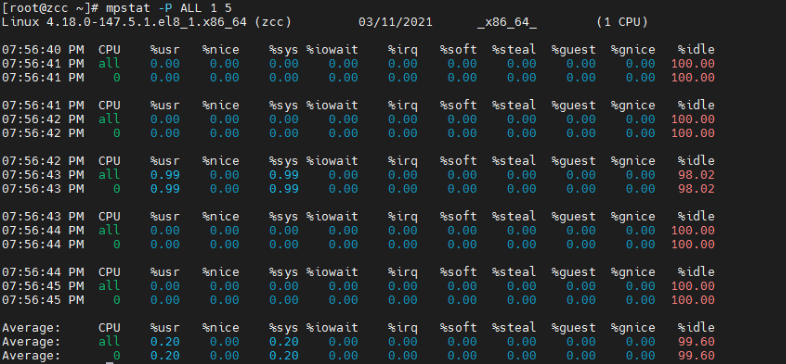The width and height of the screenshot is (786, 364).
Task: Click the "[root@zcc ~]#" shell prompt
Action: coord(51,8)
